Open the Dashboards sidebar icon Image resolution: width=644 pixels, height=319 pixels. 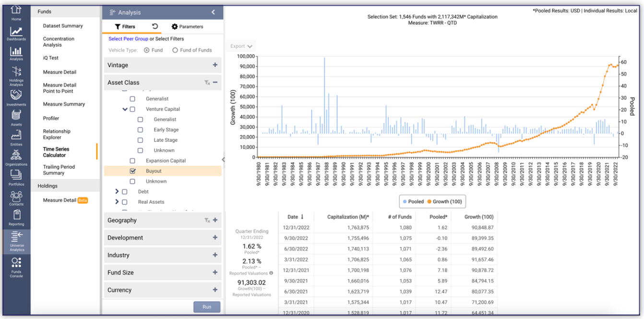point(16,32)
